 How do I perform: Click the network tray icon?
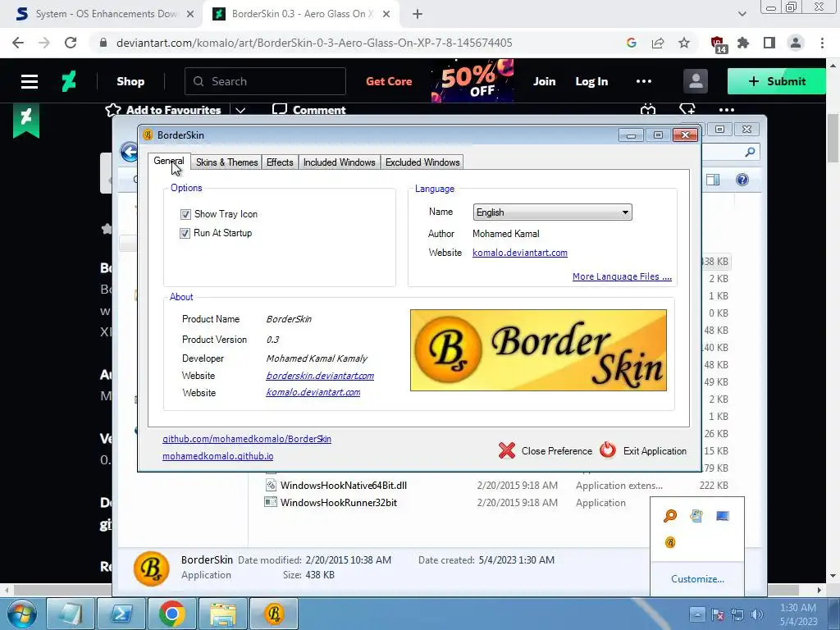737,614
